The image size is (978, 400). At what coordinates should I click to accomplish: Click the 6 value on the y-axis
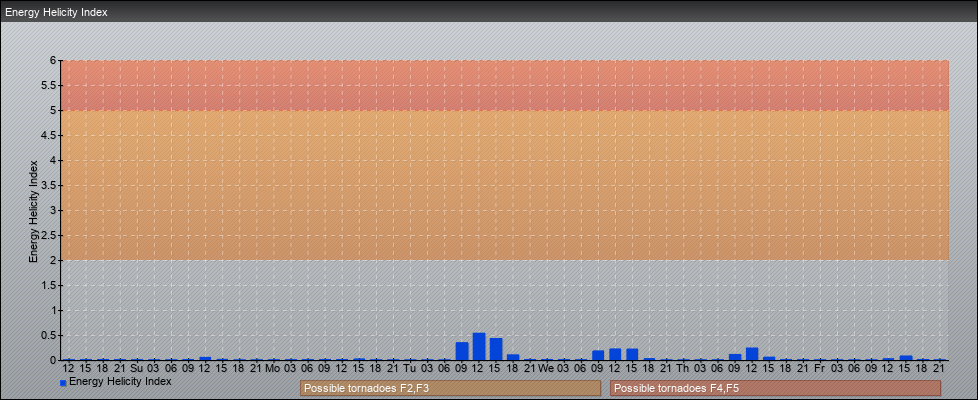coord(54,61)
